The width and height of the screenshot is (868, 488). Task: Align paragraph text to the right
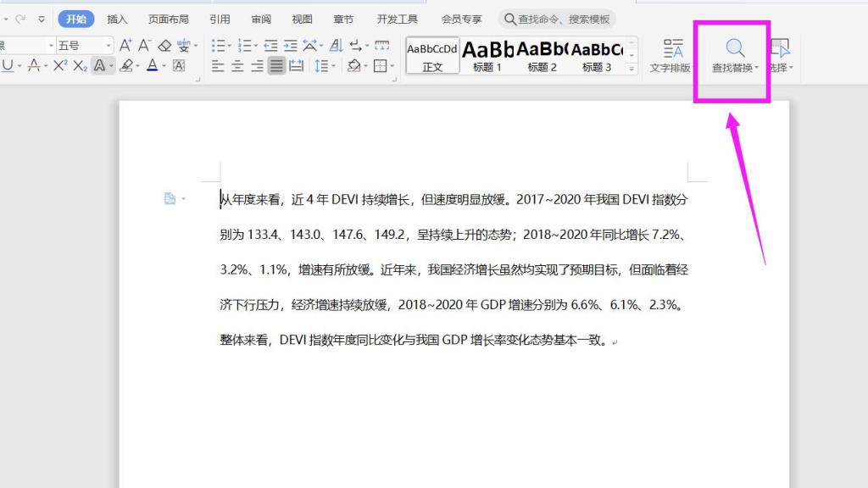257,66
